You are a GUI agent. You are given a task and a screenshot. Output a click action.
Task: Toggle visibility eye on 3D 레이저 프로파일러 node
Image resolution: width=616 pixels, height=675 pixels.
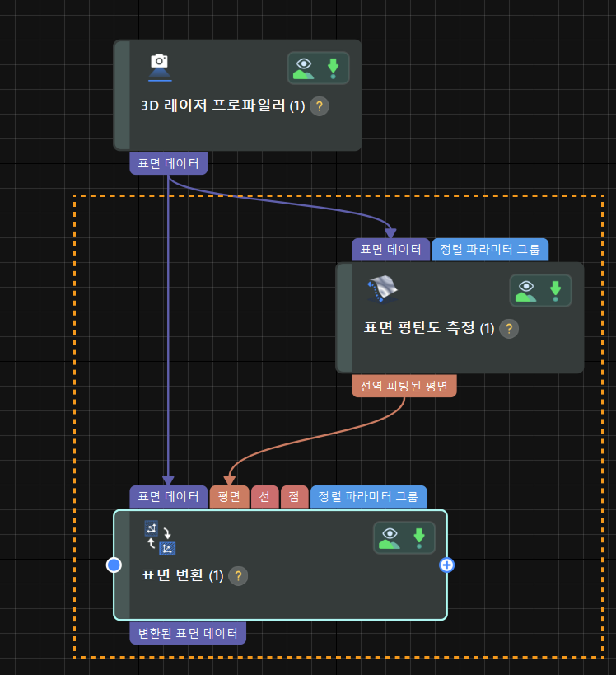pos(304,69)
